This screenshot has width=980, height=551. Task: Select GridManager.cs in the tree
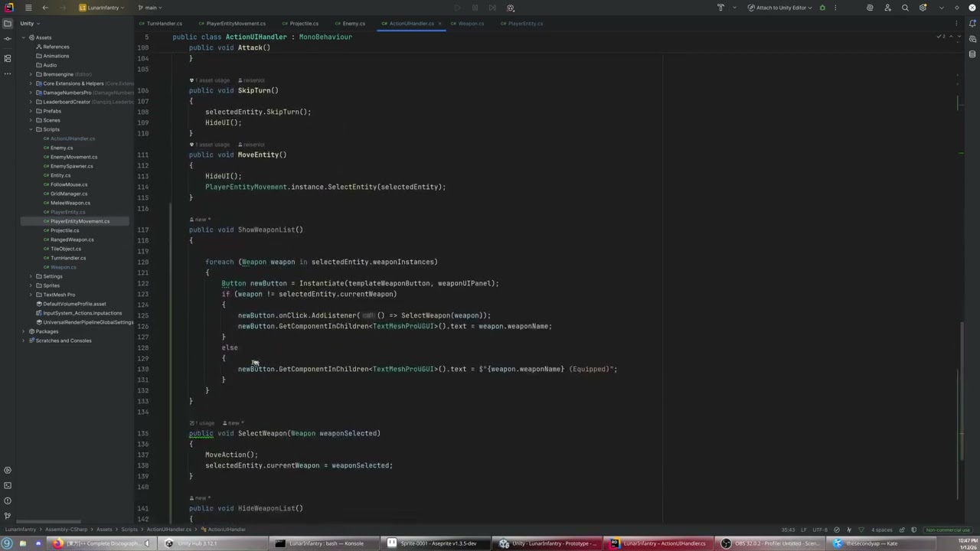[x=69, y=194]
